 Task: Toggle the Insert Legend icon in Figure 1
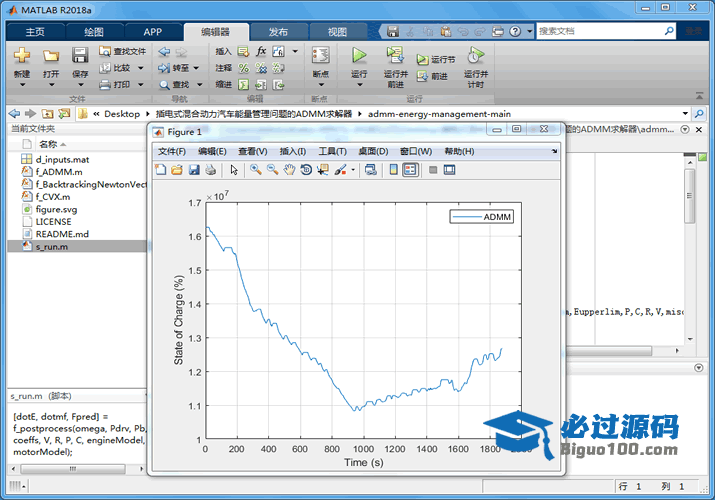(410, 170)
